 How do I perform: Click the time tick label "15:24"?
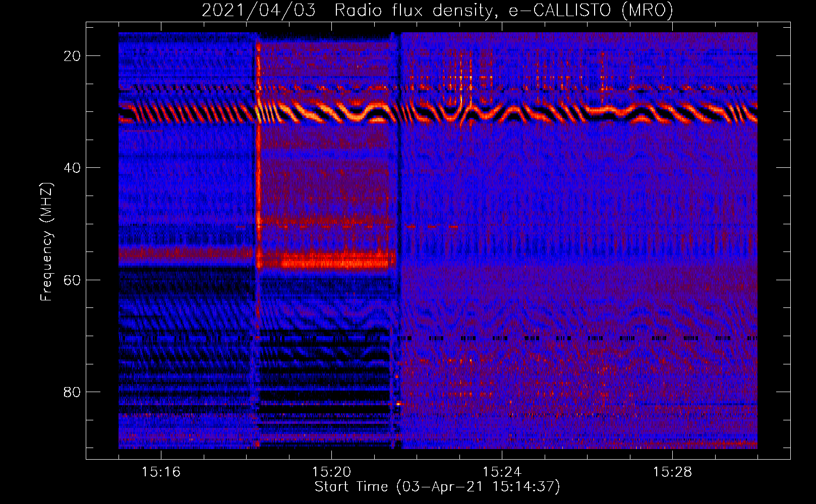502,472
